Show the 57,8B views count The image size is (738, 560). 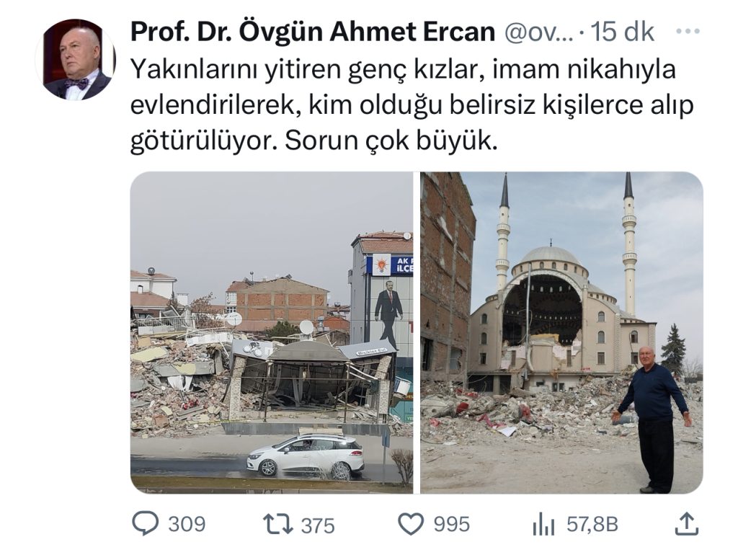pos(592,524)
